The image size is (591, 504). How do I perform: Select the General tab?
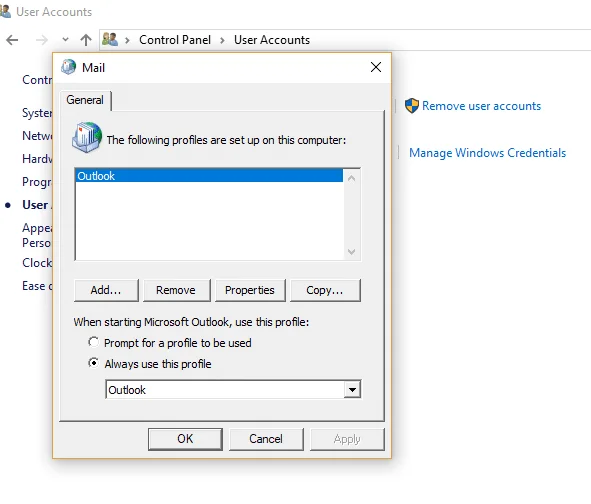coord(85,100)
